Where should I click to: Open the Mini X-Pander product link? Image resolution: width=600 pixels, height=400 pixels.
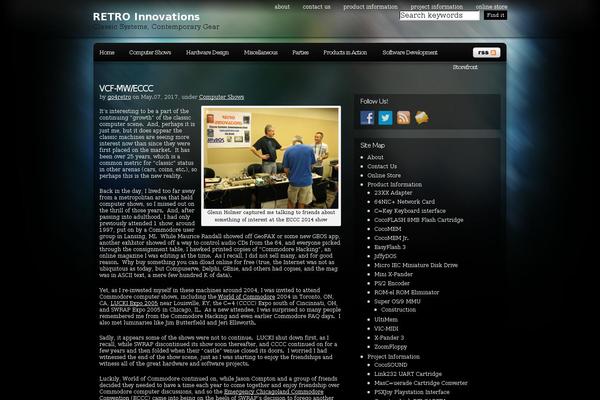point(393,274)
